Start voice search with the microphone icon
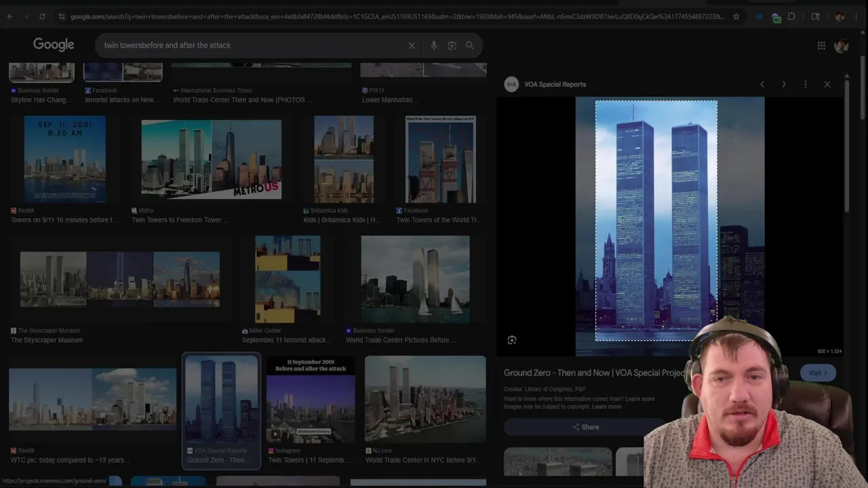The width and height of the screenshot is (868, 488). [x=434, y=45]
